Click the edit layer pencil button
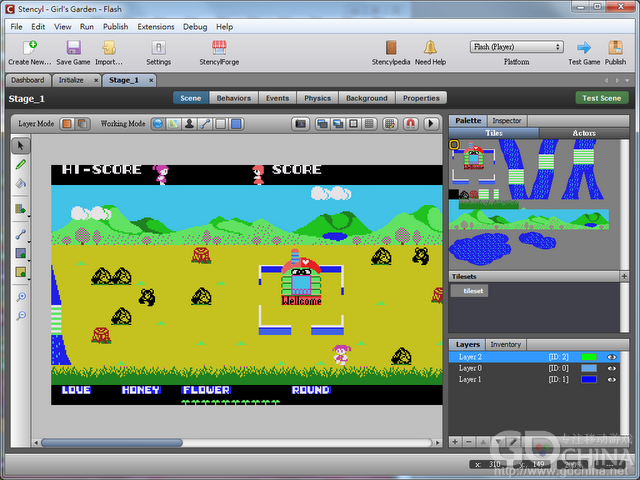Viewport: 640px width, 480px height. click(x=513, y=442)
